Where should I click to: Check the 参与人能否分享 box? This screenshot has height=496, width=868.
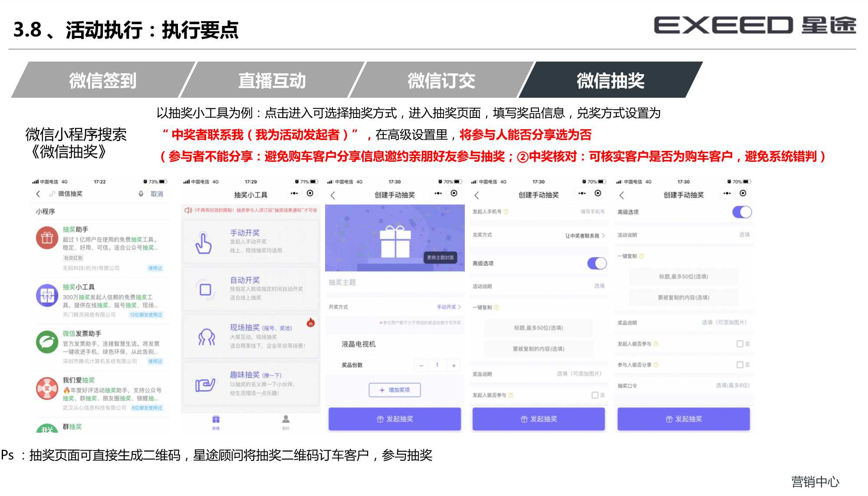(740, 365)
